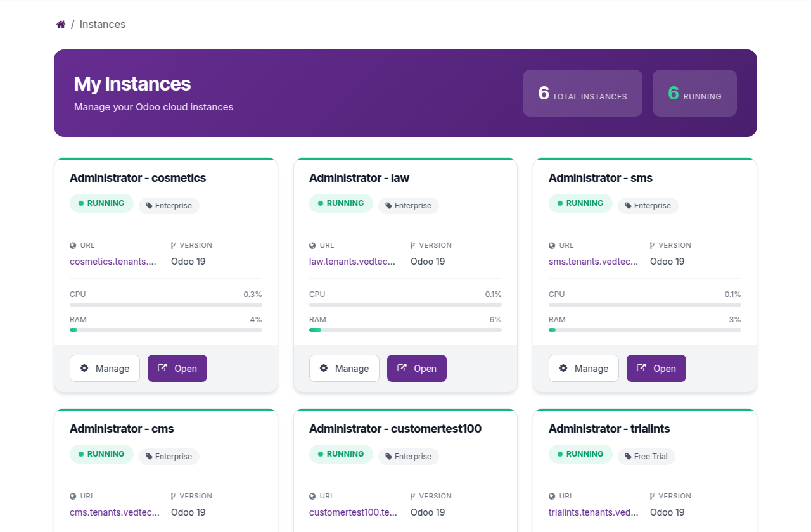
Task: Follow the trialints.tenants URL link
Action: click(x=594, y=512)
